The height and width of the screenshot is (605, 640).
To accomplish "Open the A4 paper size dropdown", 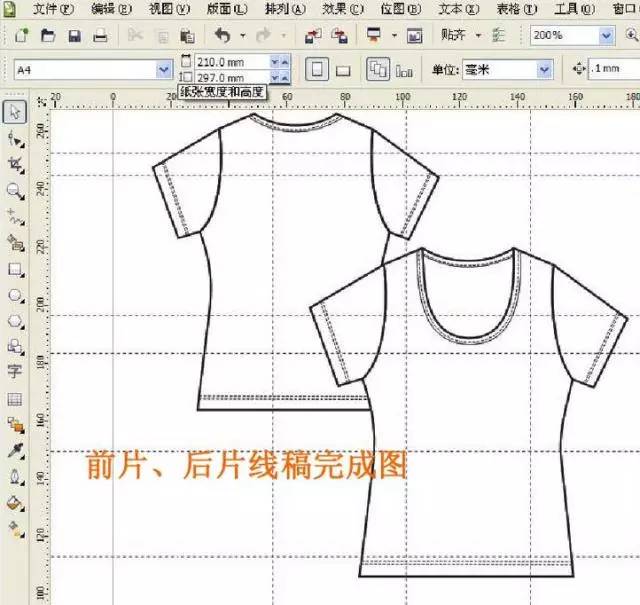I will 164,70.
